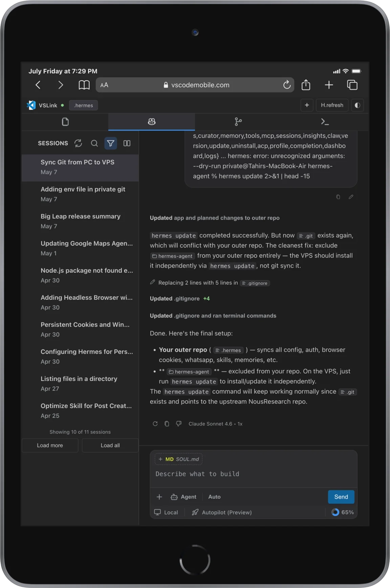Open session 'Updating Google Maps Agen...'
Image resolution: width=390 pixels, height=588 pixels.
(x=80, y=248)
